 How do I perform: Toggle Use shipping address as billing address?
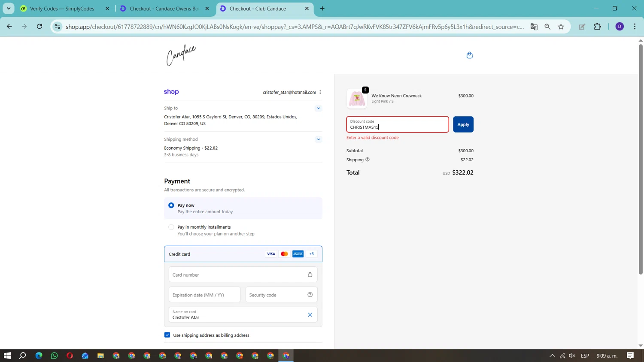[167, 335]
